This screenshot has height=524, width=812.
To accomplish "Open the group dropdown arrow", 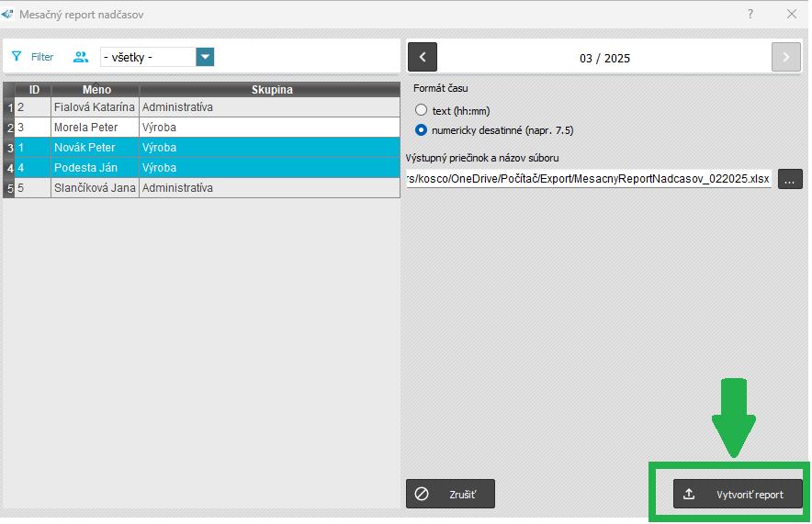I will (206, 57).
